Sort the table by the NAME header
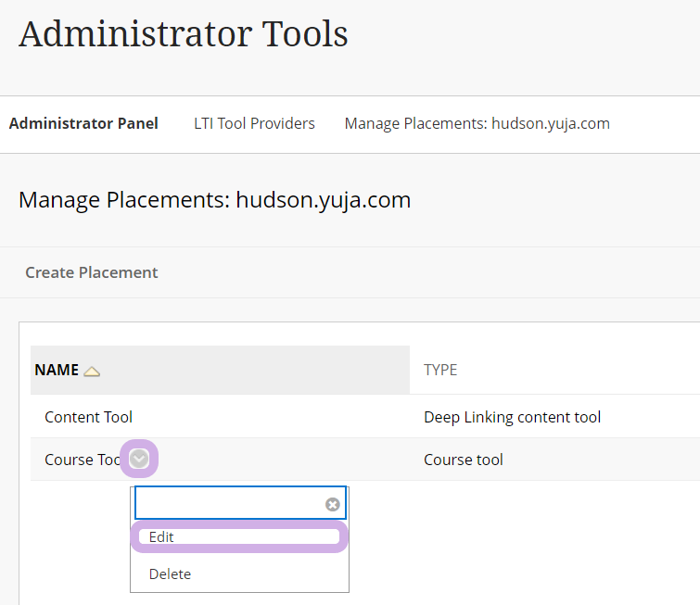The image size is (700, 605). coord(57,370)
